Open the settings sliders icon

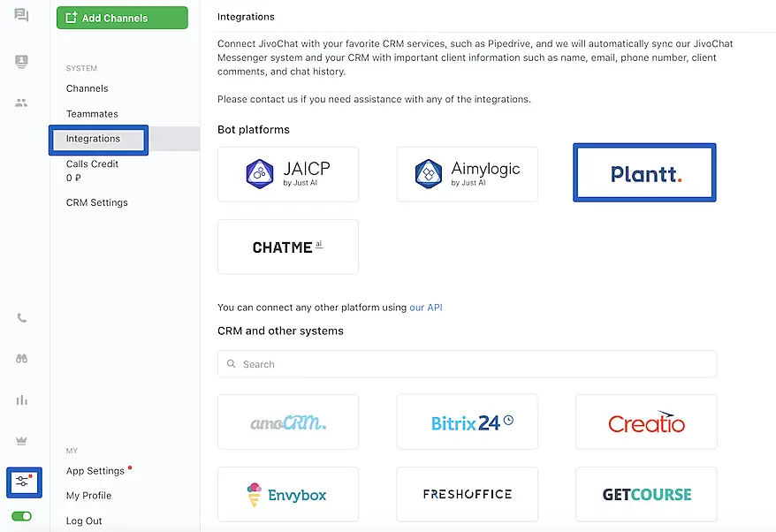(x=23, y=481)
